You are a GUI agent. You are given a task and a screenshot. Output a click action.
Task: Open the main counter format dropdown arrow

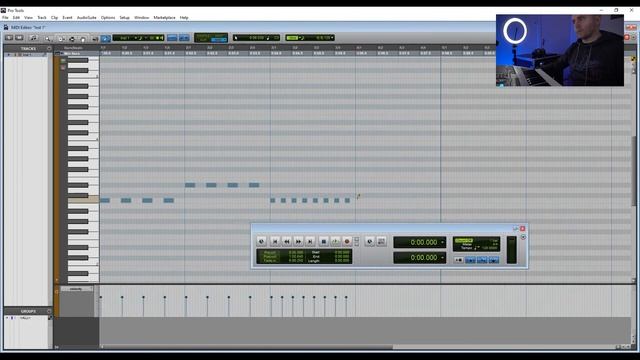coord(442,242)
